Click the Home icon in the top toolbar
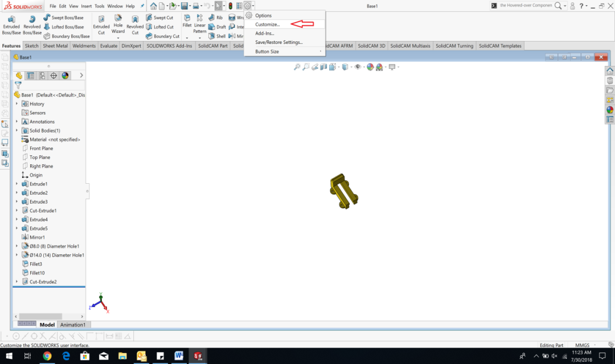The height and width of the screenshot is (364, 615). click(153, 6)
